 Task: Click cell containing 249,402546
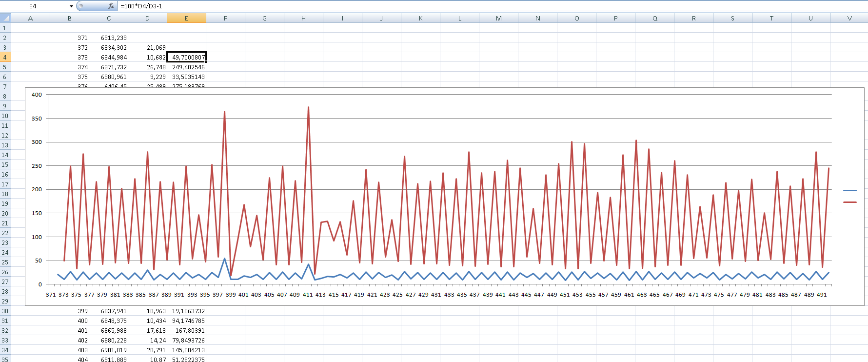186,67
